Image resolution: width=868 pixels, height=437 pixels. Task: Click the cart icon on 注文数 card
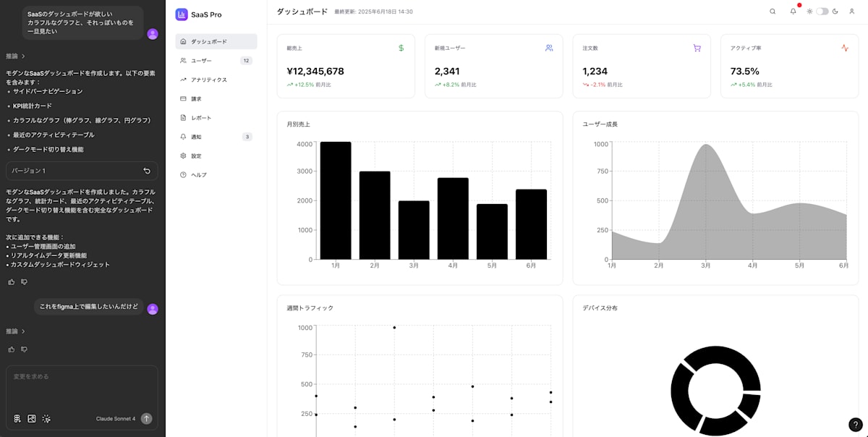[697, 48]
